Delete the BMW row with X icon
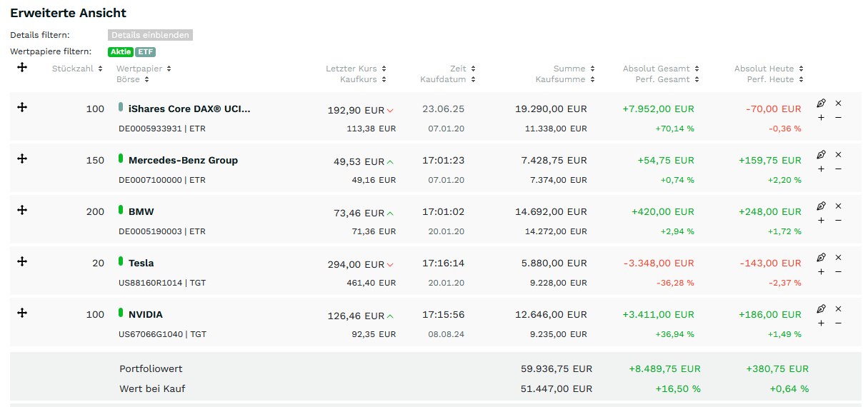The width and height of the screenshot is (868, 407). coord(839,206)
